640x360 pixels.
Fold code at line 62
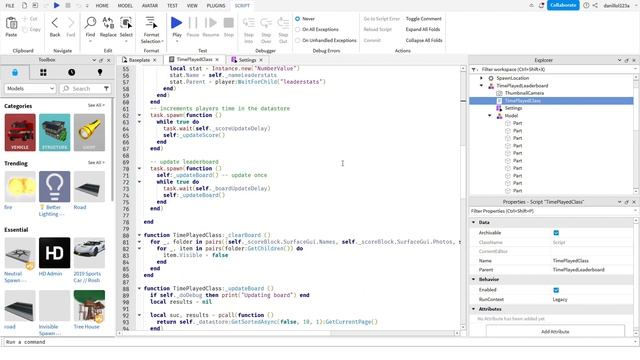[139, 115]
